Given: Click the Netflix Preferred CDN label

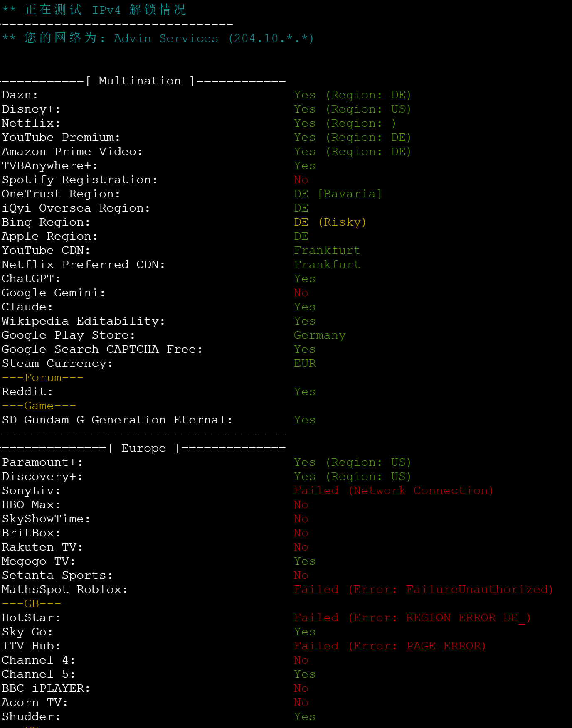Looking at the screenshot, I should [83, 265].
